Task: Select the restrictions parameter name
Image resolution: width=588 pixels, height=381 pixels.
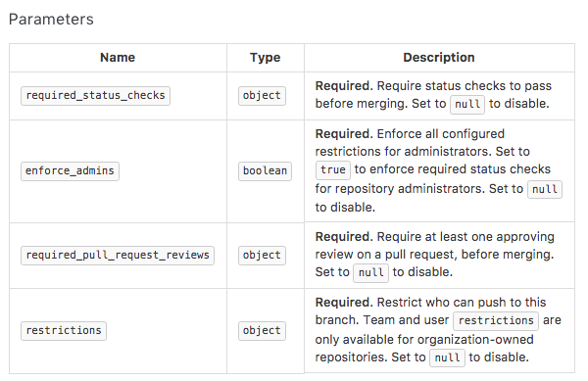Action: pyautogui.click(x=64, y=330)
